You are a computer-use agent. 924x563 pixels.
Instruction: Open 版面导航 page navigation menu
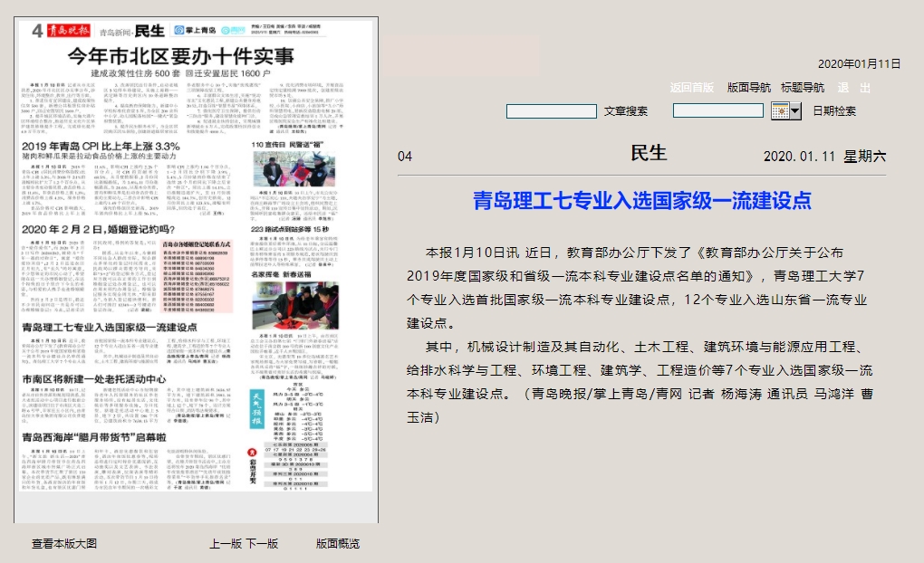point(748,88)
